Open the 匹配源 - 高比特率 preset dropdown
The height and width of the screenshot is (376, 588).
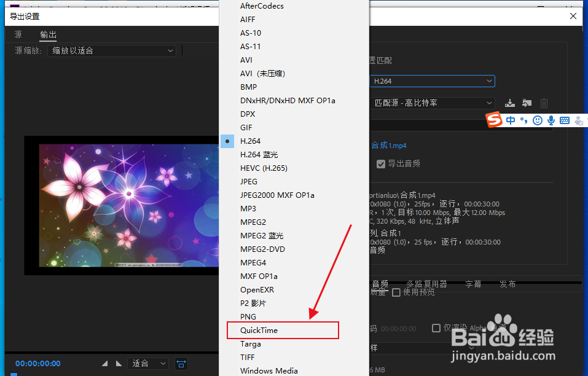tap(432, 103)
